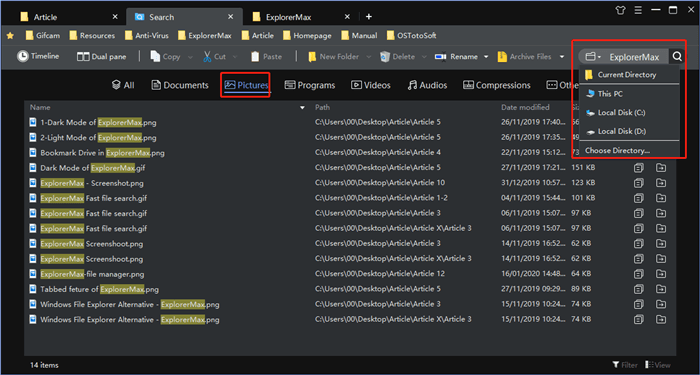
Task: Open the Homepage bookmark folder
Action: tap(307, 35)
